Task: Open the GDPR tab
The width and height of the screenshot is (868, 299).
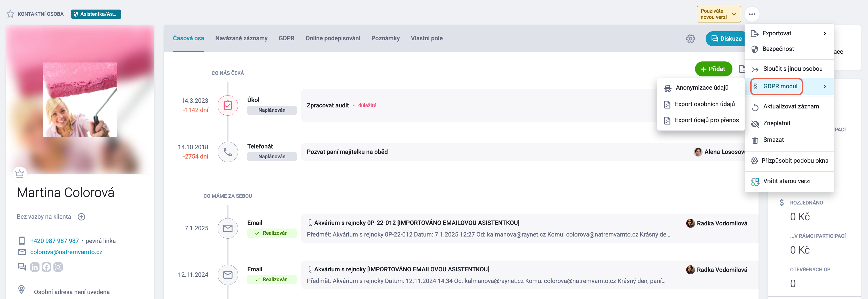Action: pyautogui.click(x=286, y=38)
